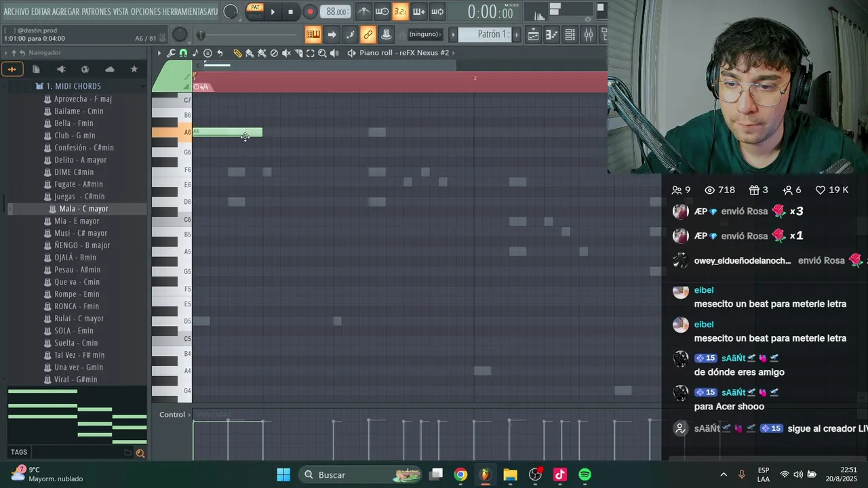Toggle the 3.2.1 countdown before recording
Image resolution: width=868 pixels, height=488 pixels.
400,12
